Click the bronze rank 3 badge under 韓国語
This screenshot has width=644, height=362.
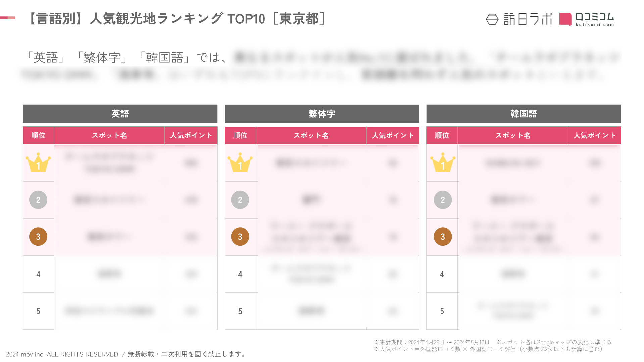(443, 237)
